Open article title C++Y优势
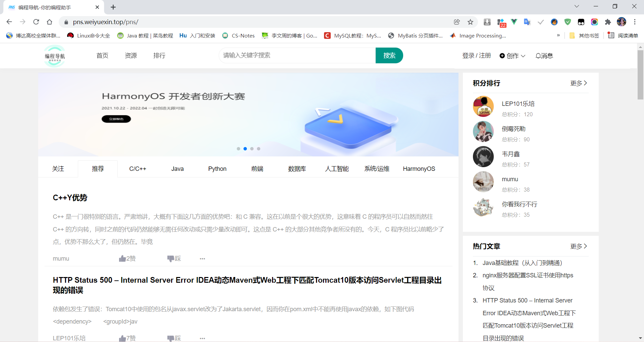Viewport: 644px width, 342px height. pyautogui.click(x=70, y=198)
